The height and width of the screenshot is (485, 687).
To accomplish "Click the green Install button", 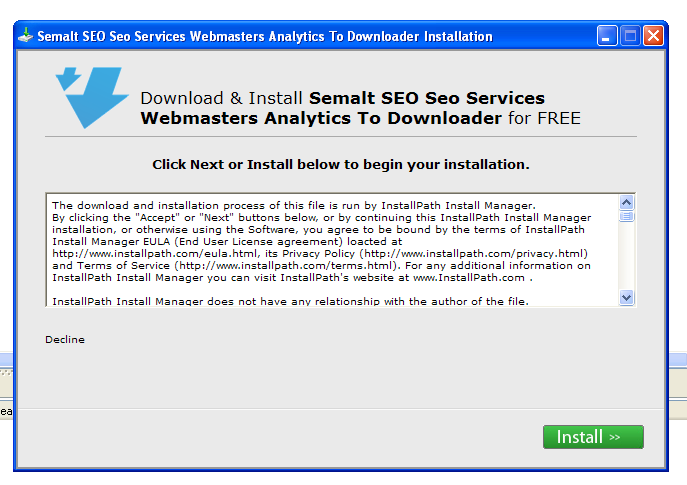I will [592, 437].
